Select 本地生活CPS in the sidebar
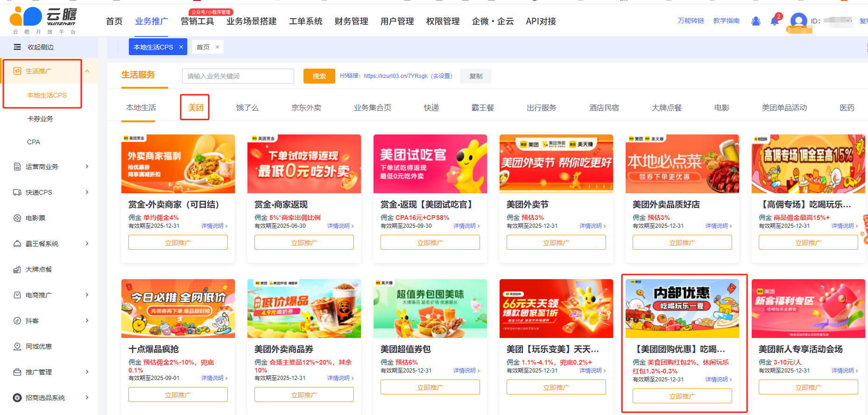This screenshot has width=868, height=415. (x=47, y=95)
